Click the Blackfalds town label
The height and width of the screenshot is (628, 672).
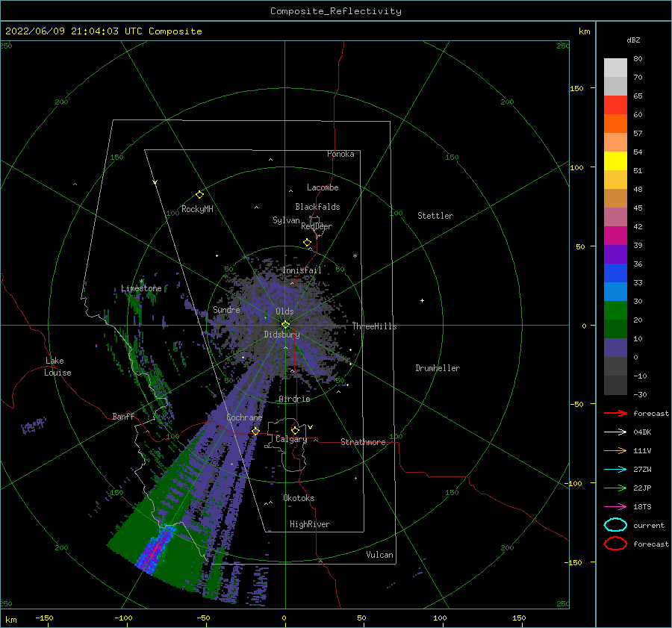[317, 207]
